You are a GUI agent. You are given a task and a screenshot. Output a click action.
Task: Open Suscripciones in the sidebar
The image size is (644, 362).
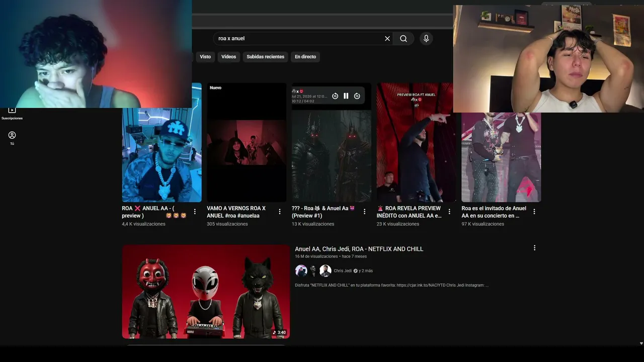pos(12,113)
